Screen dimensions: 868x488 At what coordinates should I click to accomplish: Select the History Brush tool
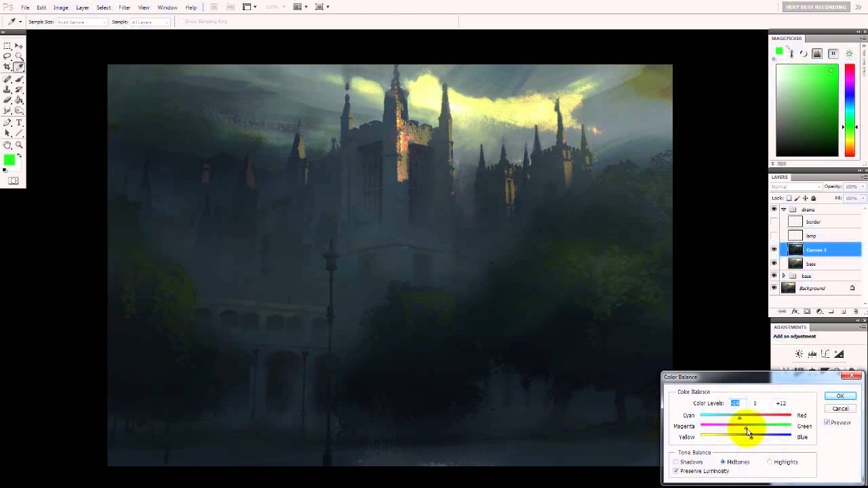19,89
